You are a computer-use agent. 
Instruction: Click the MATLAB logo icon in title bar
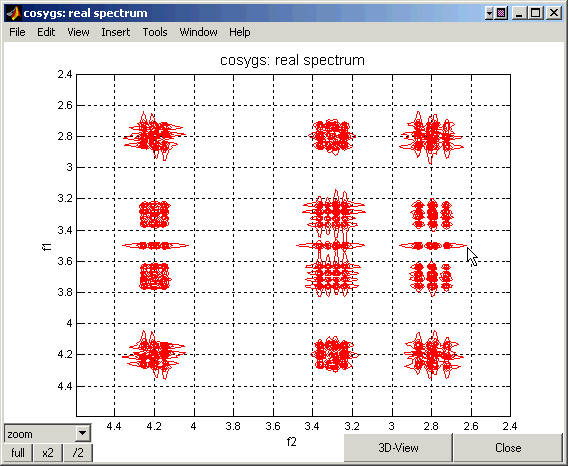click(x=13, y=13)
